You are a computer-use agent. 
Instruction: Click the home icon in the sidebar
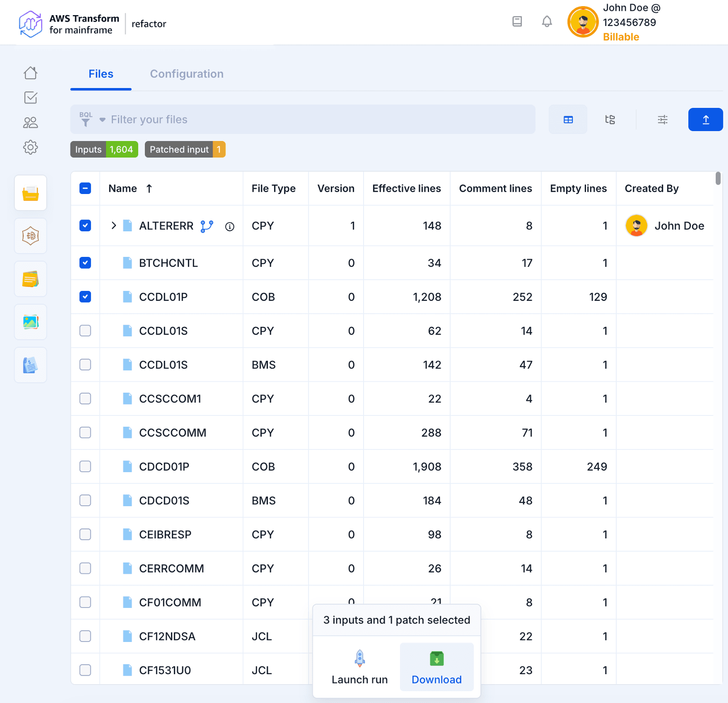tap(30, 73)
